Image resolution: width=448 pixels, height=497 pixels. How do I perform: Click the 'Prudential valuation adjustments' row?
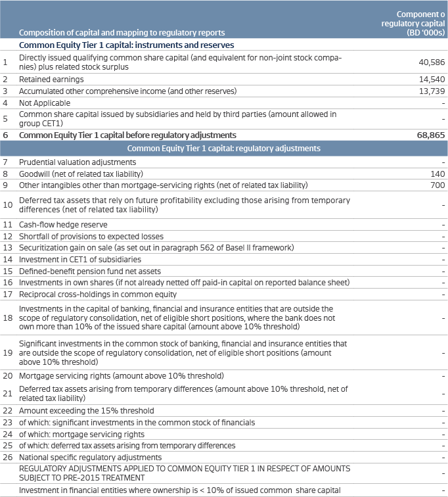[x=78, y=162]
